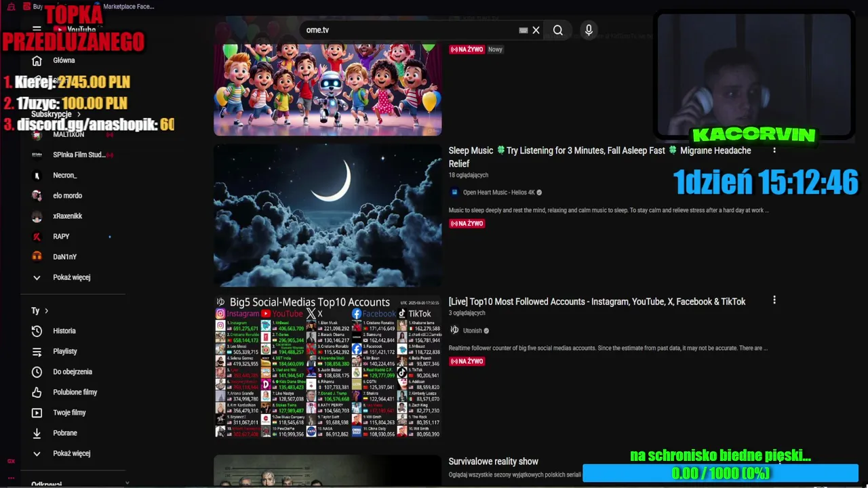Open the hamburger guide menu icon

click(x=37, y=30)
